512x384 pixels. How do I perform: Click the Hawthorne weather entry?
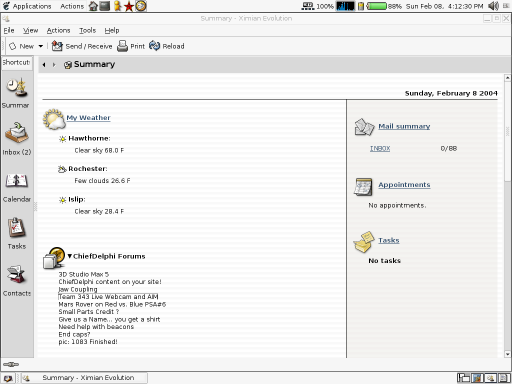click(89, 138)
